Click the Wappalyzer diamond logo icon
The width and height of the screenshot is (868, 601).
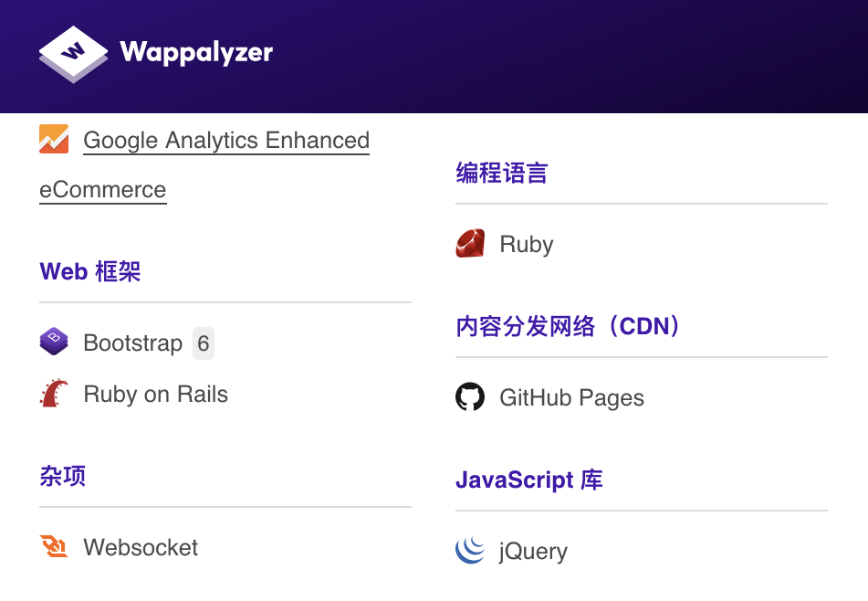click(x=73, y=54)
